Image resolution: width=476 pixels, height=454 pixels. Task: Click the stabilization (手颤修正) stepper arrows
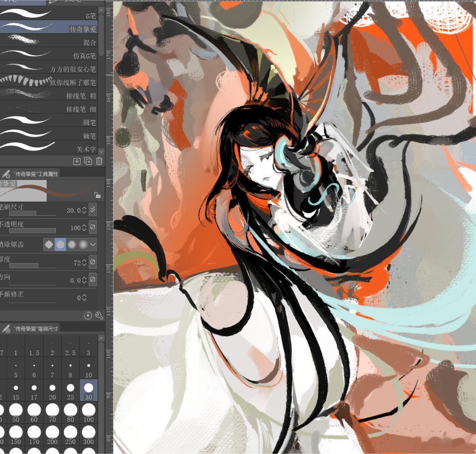pyautogui.click(x=84, y=297)
